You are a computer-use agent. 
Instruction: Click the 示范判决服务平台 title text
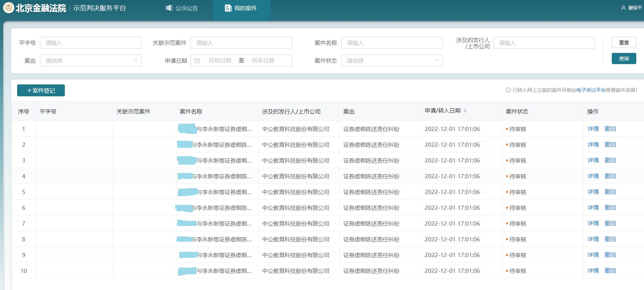[x=100, y=8]
